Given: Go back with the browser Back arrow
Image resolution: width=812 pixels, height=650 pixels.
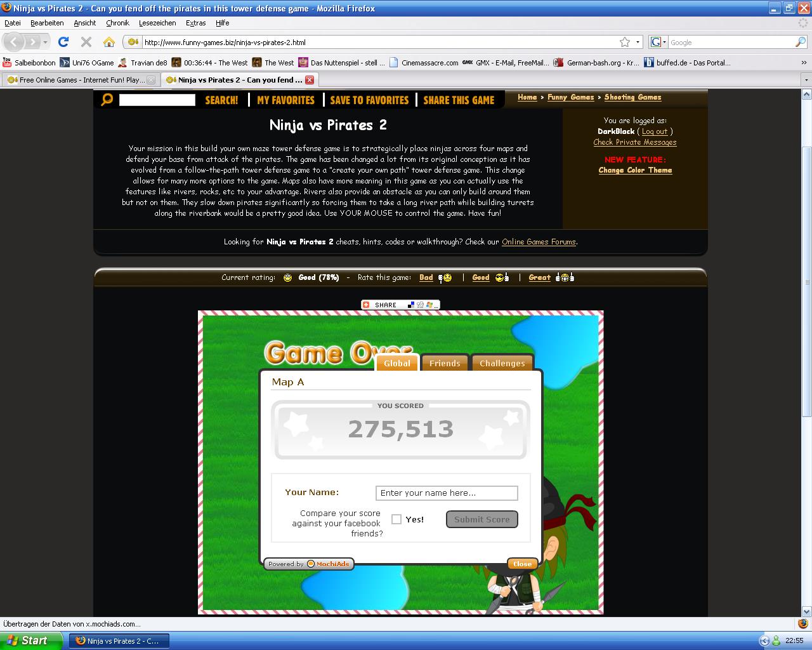Looking at the screenshot, I should click(x=14, y=42).
